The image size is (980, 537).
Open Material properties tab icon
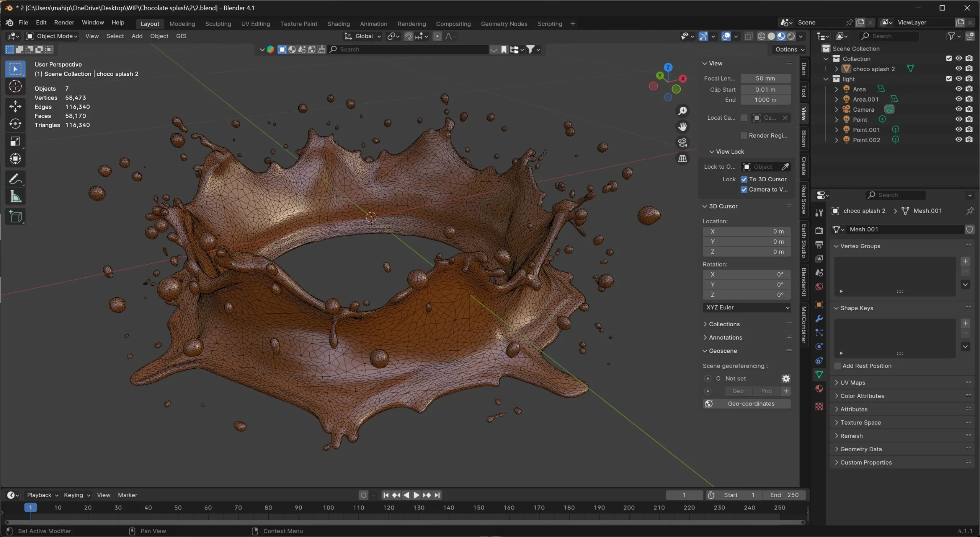tap(819, 389)
